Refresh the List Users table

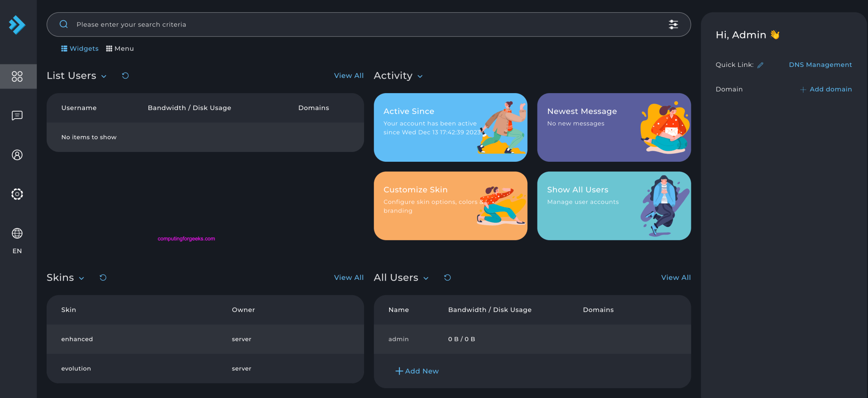click(x=125, y=75)
